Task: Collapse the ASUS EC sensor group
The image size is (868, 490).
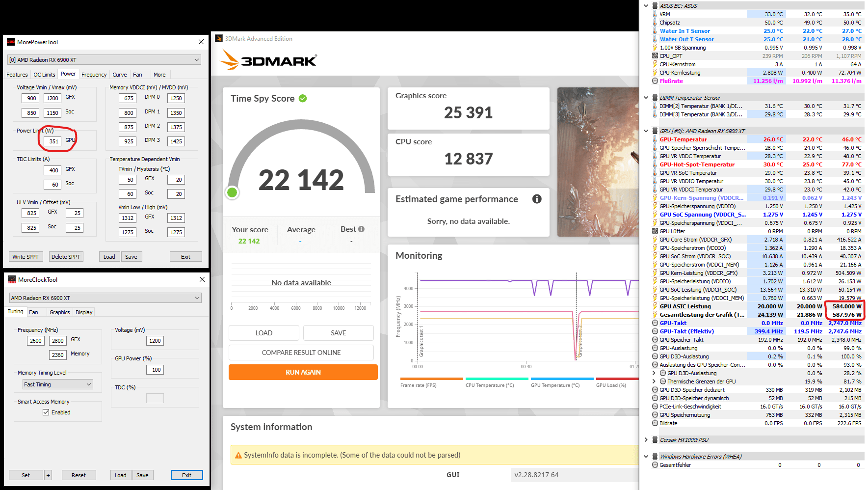Action: 646,6
